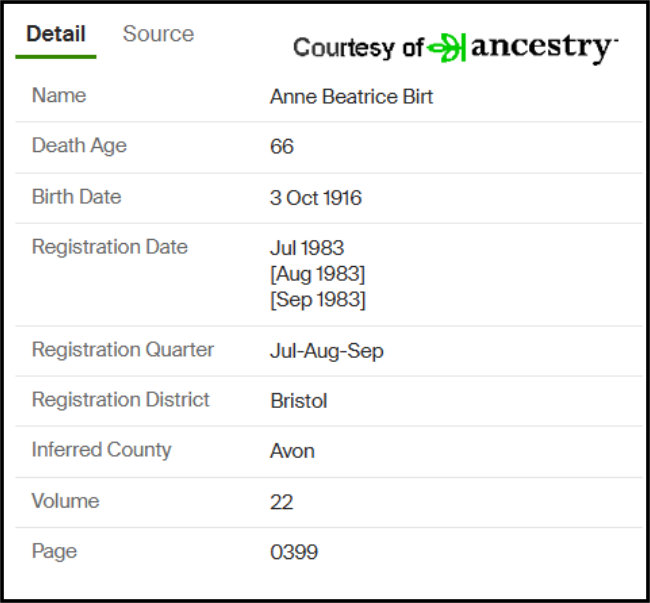Click the ancestry wordmark text
Screen dimensions: 650x603
point(544,47)
